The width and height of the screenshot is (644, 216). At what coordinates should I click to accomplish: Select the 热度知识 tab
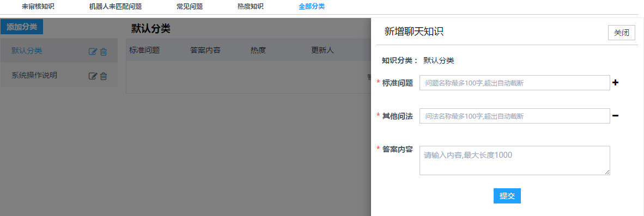[x=250, y=7]
